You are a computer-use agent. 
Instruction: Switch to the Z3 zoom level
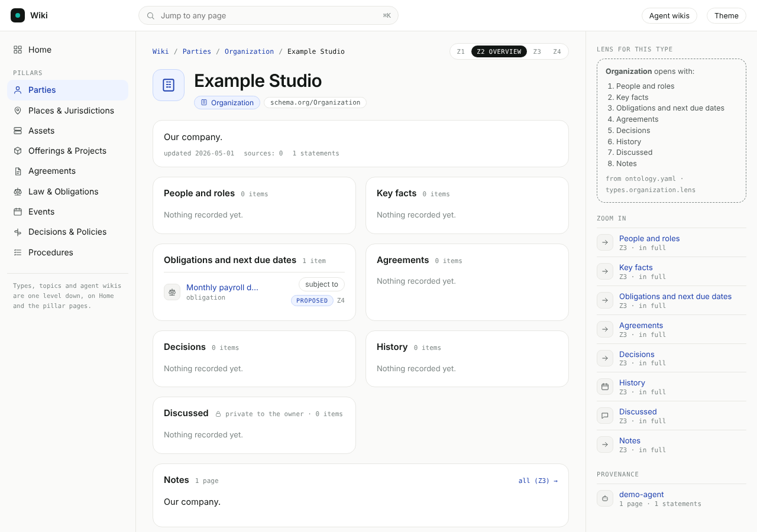coord(537,51)
